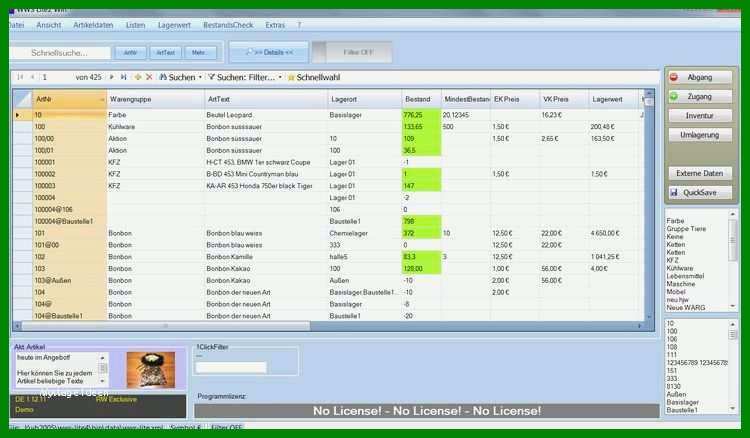Click Lagerwert cell 4.650,00 €
This screenshot has width=750, height=438.
point(614,233)
